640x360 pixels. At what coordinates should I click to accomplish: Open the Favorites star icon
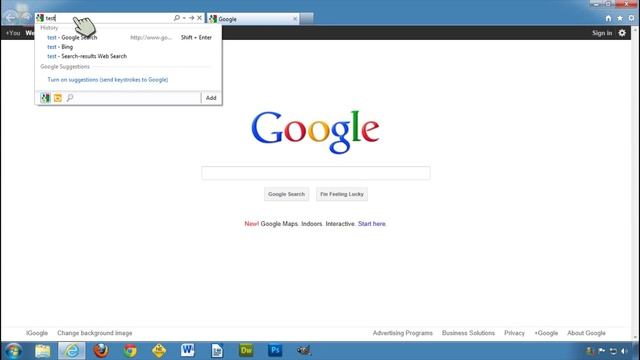[620, 18]
